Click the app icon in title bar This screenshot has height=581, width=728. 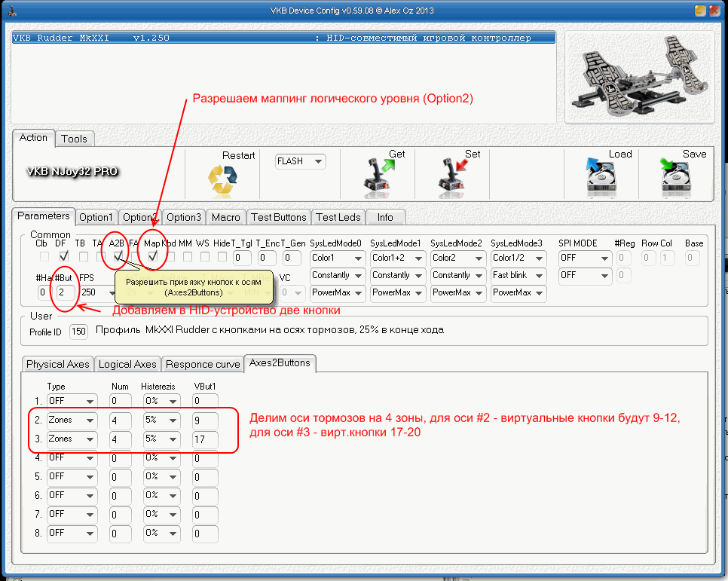pos(11,11)
